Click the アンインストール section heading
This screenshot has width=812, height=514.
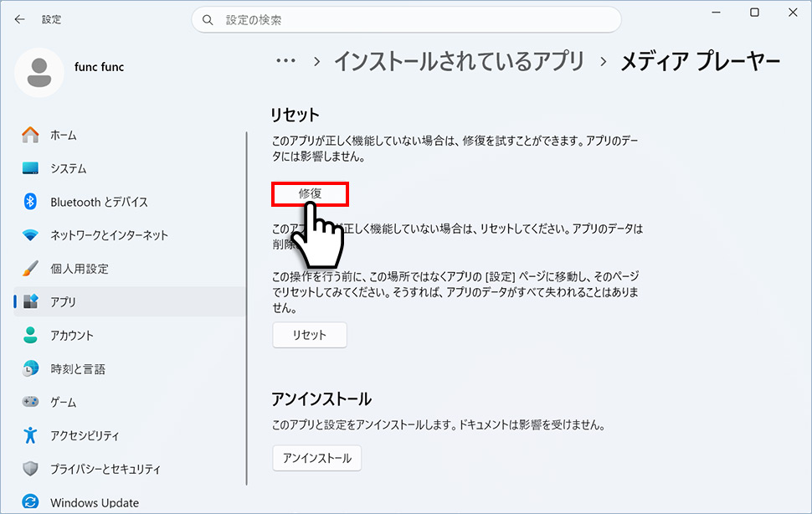point(321,398)
